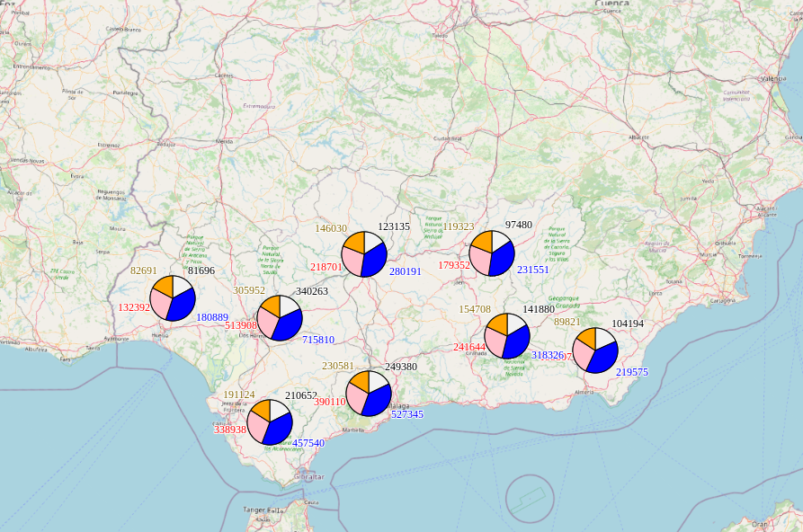Screen dimensions: 803x532
Task: Click the black value label 81696
Action: coord(201,270)
